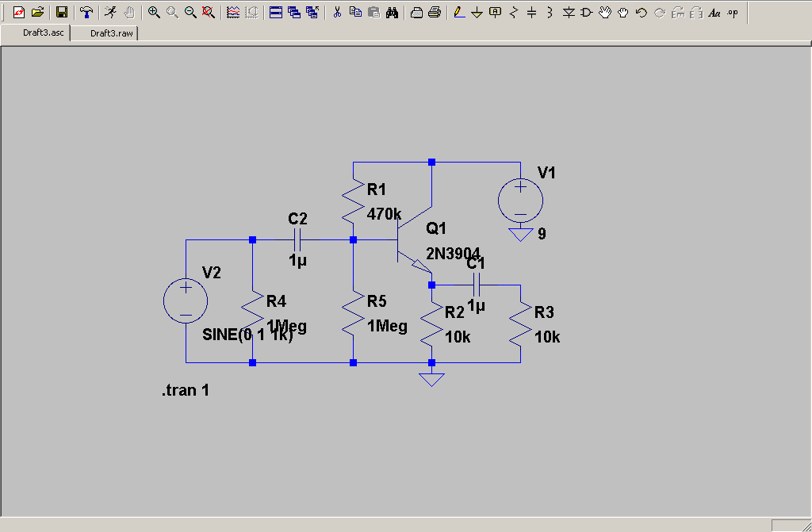
Task: Add a SPICE directive with .op icon
Action: tap(732, 12)
